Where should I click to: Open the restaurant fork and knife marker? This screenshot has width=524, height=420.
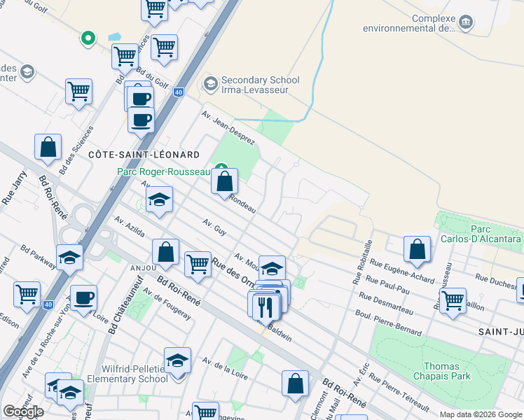point(266,308)
